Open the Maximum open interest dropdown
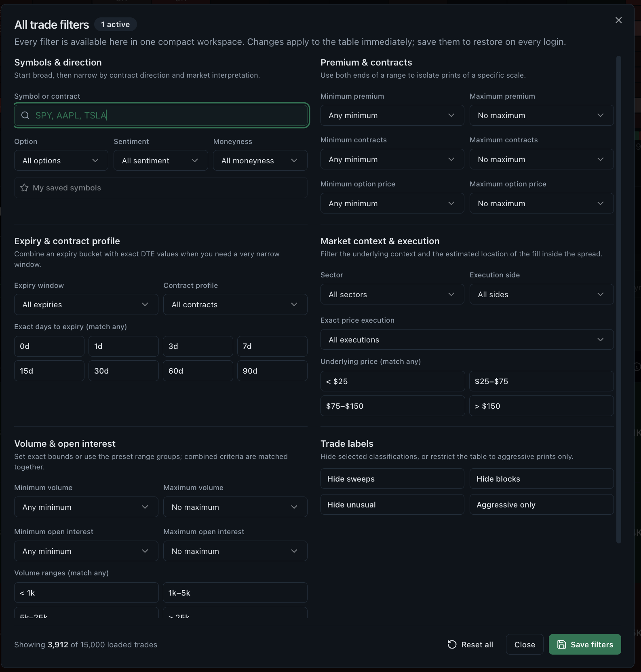 point(235,551)
